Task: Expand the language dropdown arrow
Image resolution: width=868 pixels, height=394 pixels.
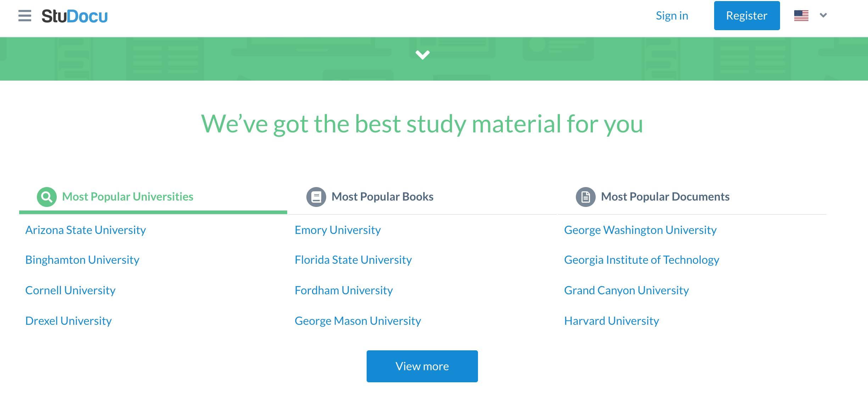Action: [823, 15]
